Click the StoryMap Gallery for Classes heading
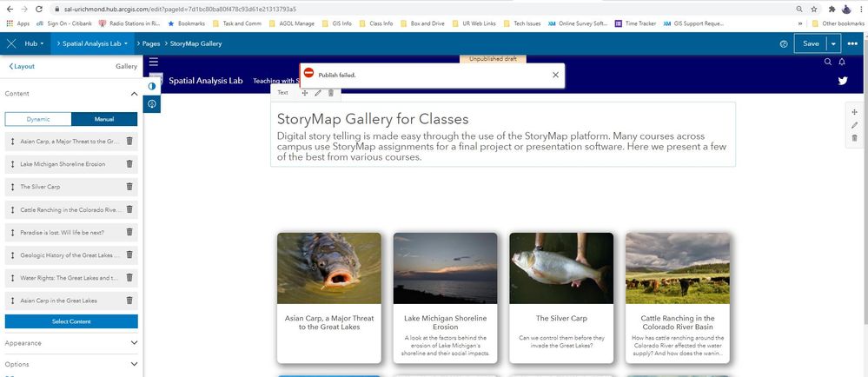 click(x=373, y=119)
